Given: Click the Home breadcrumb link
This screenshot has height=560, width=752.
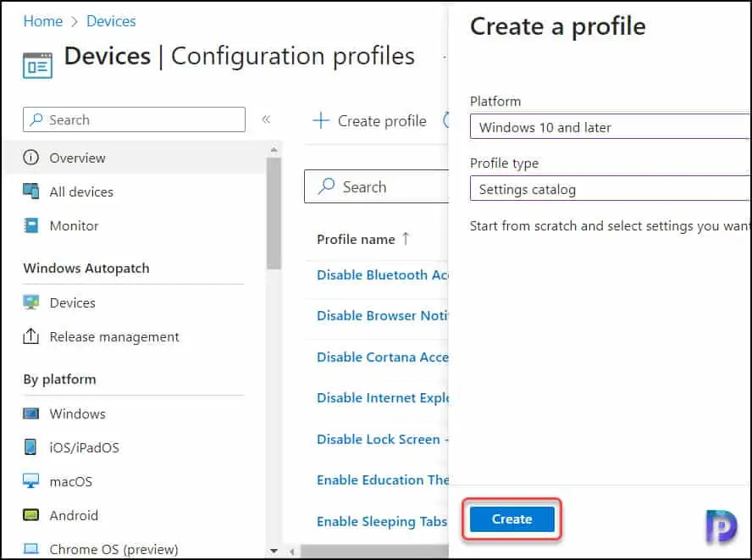Looking at the screenshot, I should click(42, 21).
